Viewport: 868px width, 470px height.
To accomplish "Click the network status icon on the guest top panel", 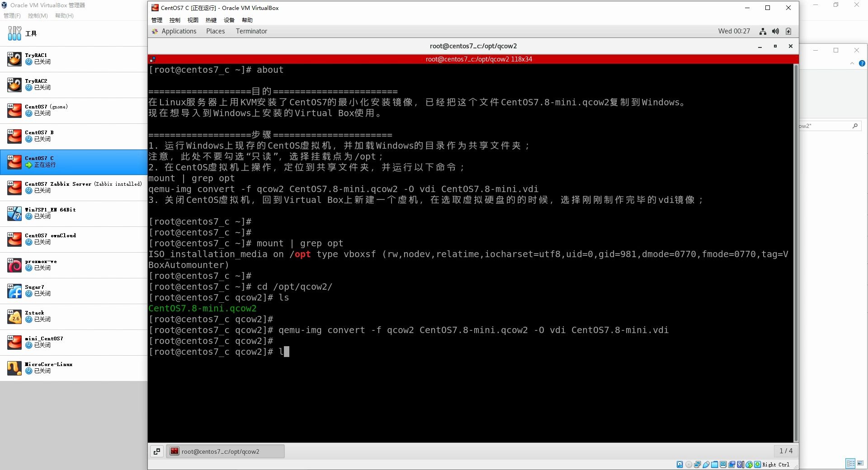I will [763, 31].
